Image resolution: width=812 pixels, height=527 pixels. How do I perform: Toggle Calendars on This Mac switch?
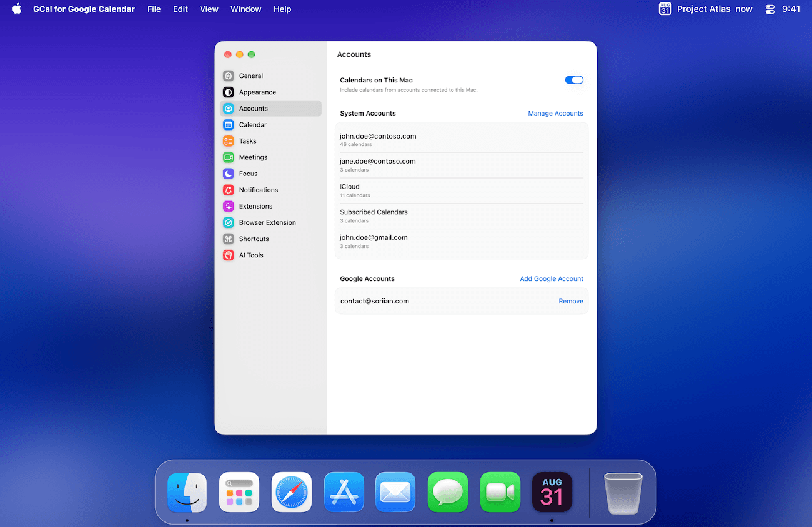click(x=574, y=80)
